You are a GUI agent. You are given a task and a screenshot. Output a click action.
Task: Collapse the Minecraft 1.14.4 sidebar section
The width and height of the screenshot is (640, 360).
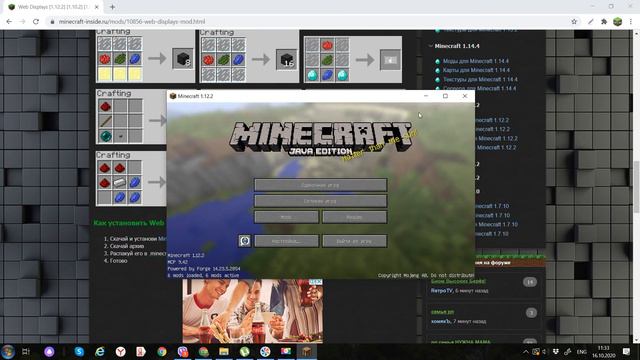click(x=431, y=46)
